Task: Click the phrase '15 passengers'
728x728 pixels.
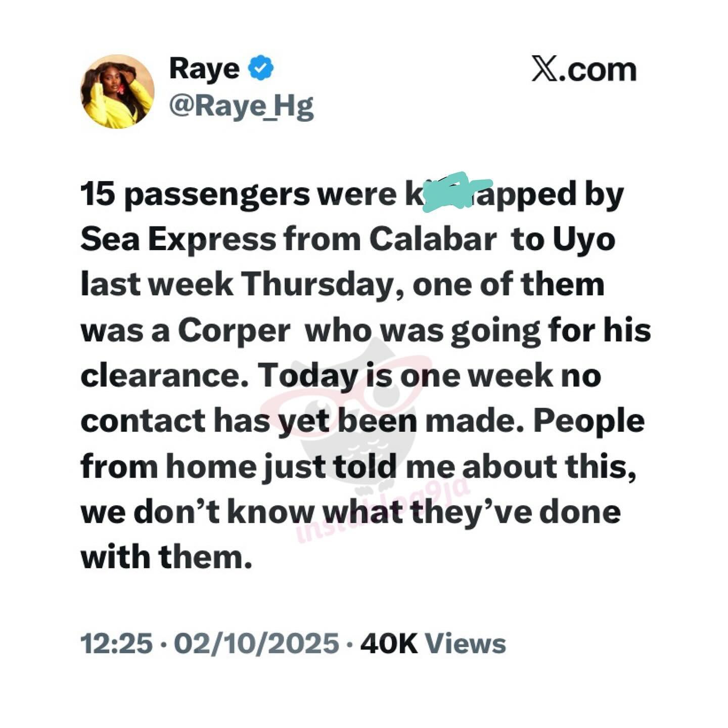Action: click(195, 195)
